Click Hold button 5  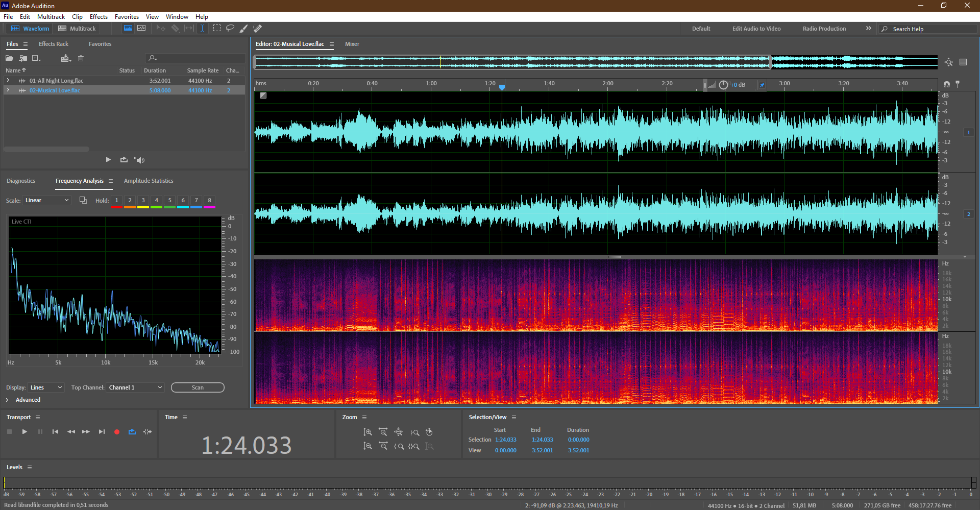pos(169,201)
